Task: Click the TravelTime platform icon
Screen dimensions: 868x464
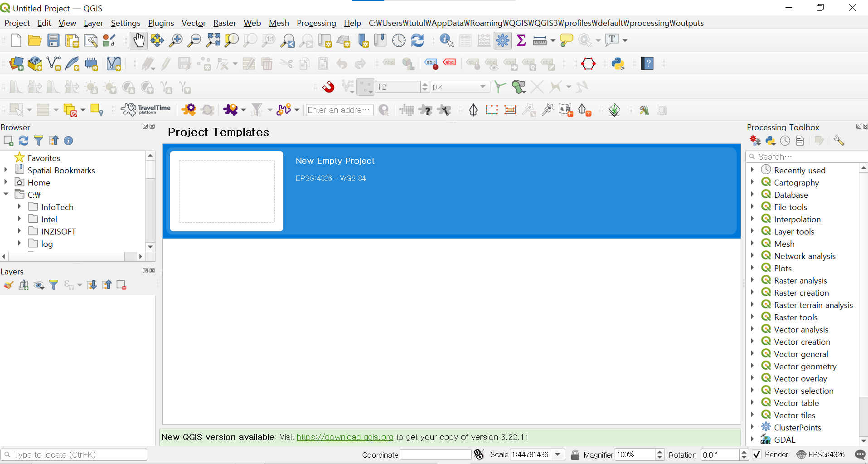Action: 145,110
